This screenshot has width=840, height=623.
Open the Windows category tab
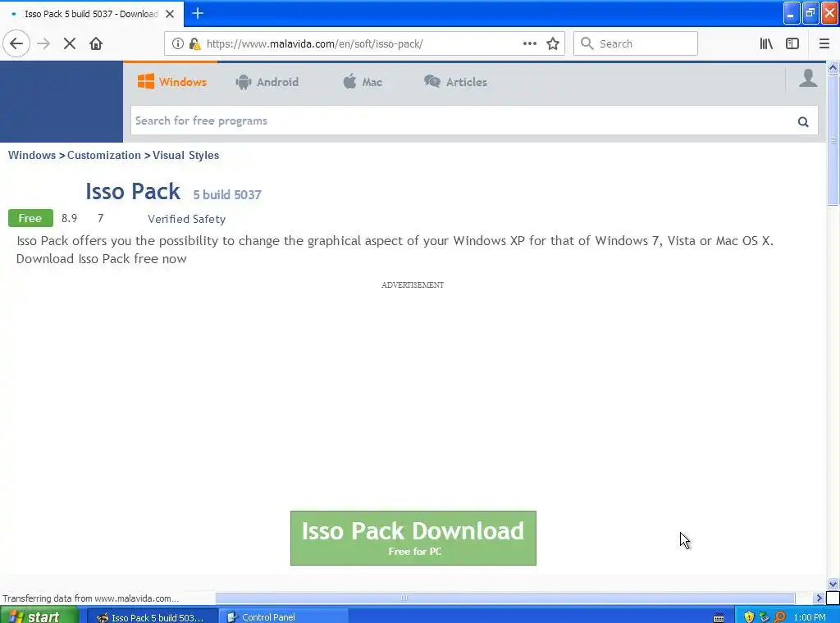pyautogui.click(x=171, y=82)
